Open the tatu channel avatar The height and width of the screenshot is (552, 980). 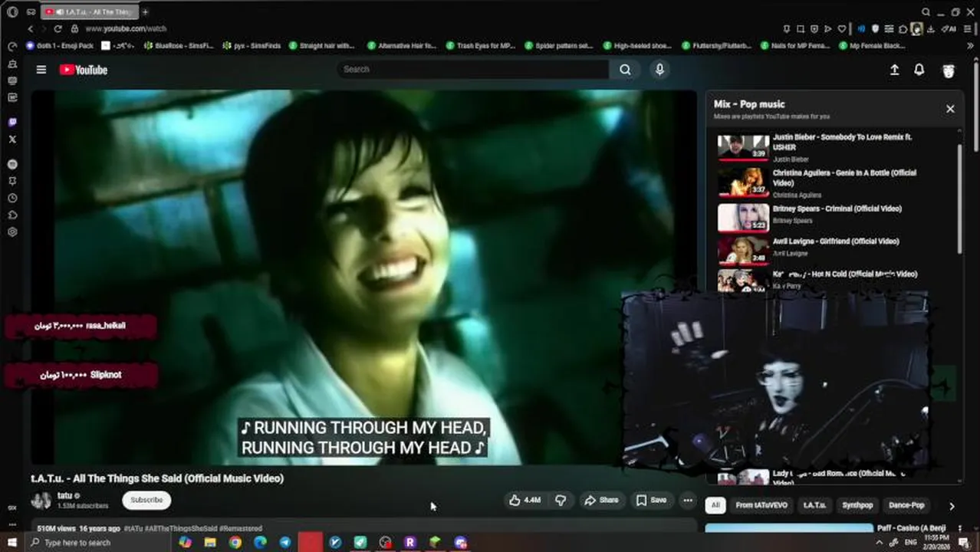[x=41, y=501]
